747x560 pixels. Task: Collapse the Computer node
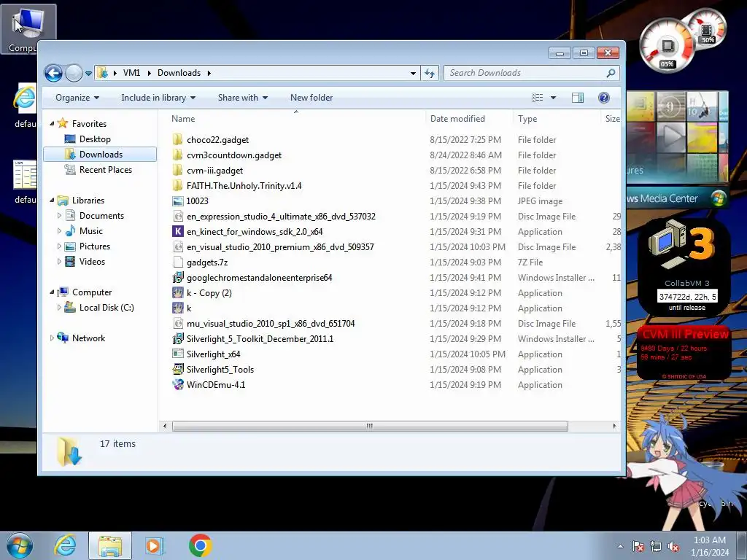(52, 292)
